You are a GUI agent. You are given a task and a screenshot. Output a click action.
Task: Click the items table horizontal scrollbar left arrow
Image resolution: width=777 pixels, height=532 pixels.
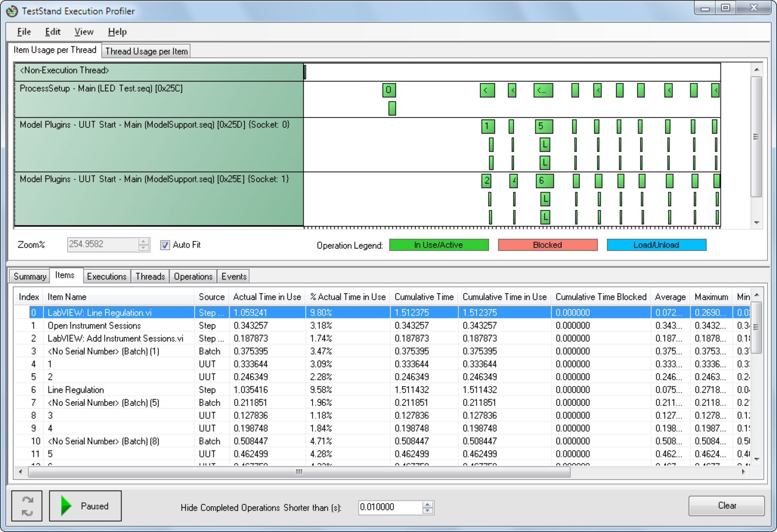pos(20,472)
